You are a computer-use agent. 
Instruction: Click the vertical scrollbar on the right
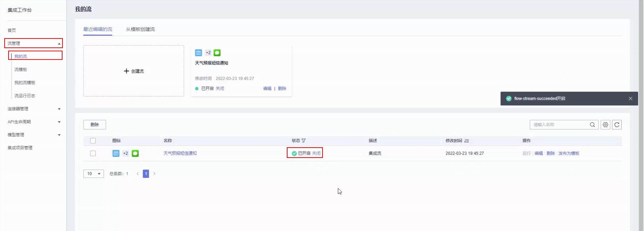click(641, 115)
